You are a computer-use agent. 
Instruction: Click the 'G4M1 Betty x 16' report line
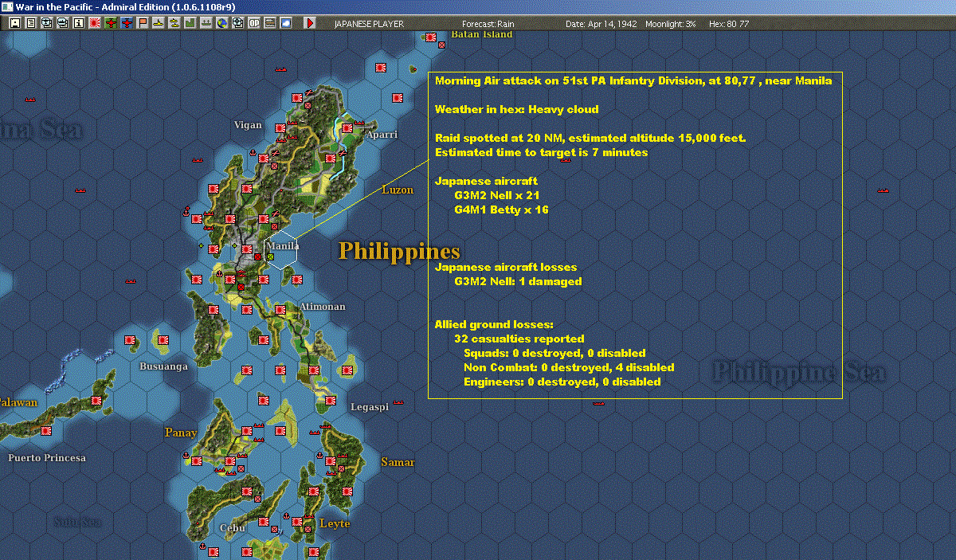coord(501,210)
